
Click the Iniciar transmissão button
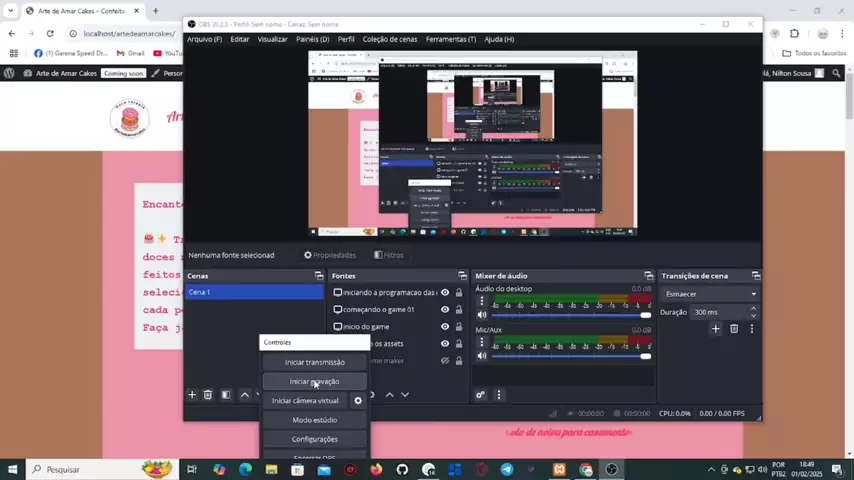pos(314,362)
